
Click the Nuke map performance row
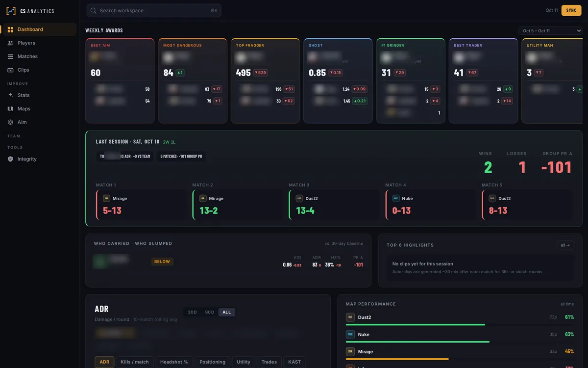coord(460,336)
